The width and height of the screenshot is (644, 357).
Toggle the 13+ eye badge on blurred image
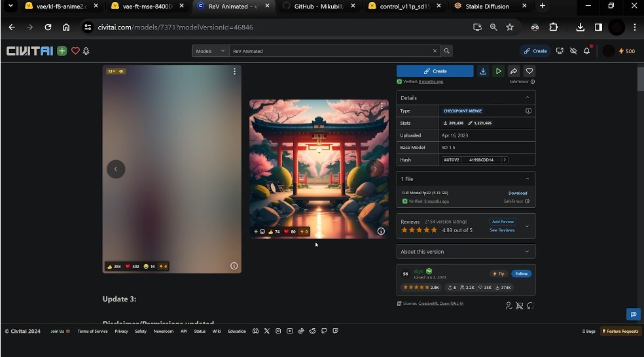pos(116,71)
